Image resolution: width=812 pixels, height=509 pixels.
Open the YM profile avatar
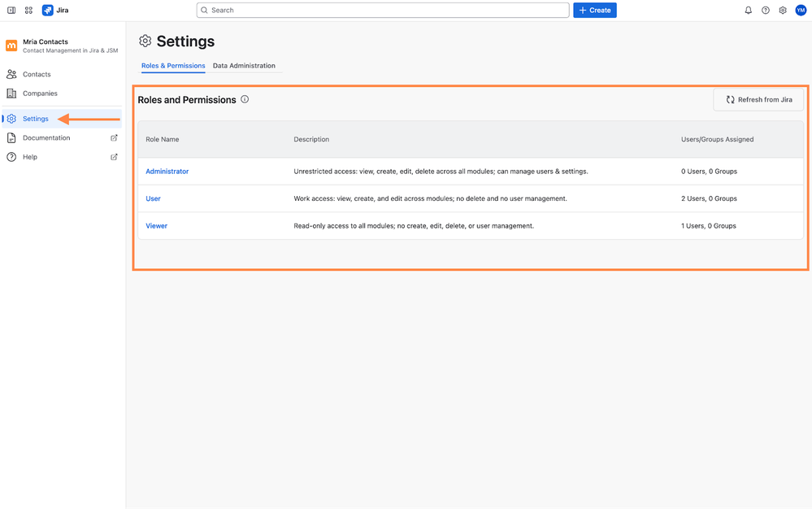801,11
